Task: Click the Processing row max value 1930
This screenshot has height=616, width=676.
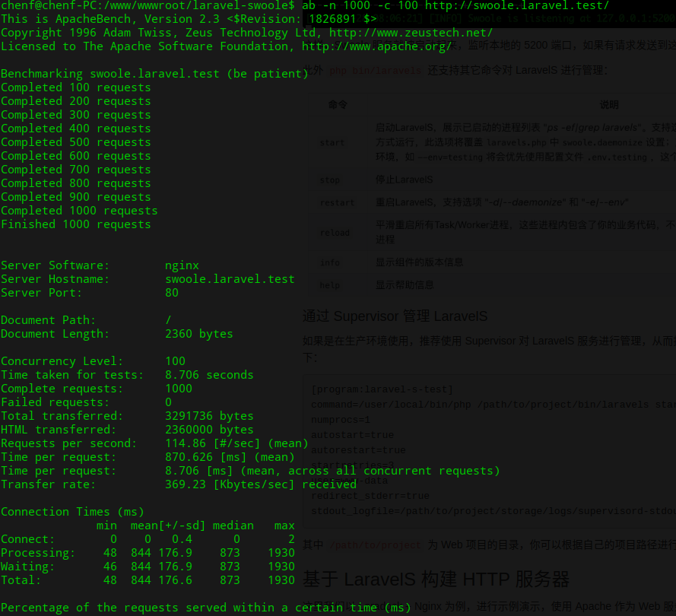Action: 281,553
